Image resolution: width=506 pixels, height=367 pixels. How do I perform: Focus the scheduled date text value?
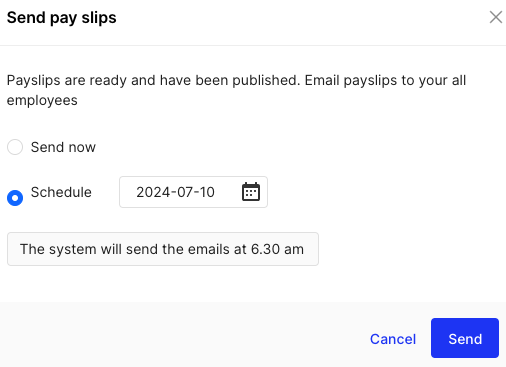pos(175,192)
